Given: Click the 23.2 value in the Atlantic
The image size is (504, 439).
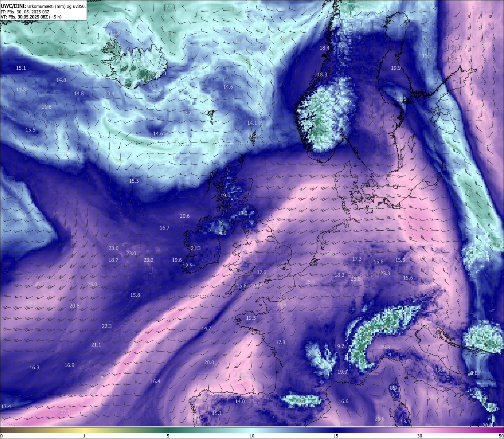Looking at the screenshot, I should click(148, 260).
